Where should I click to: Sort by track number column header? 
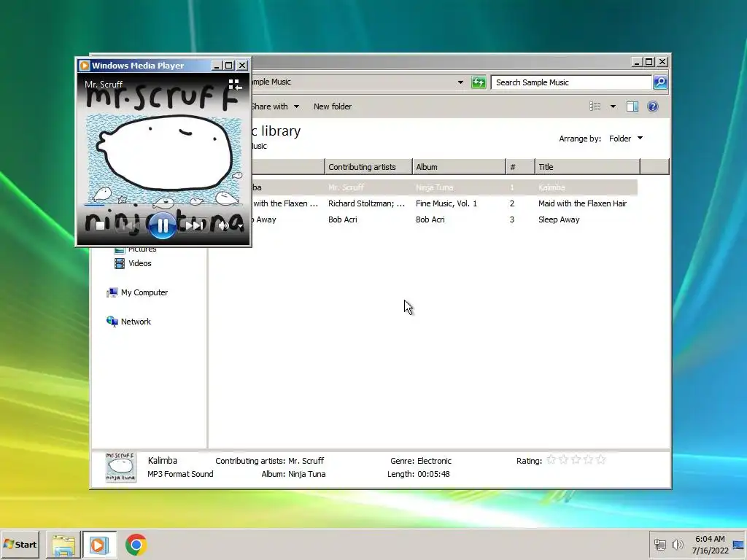(x=520, y=167)
